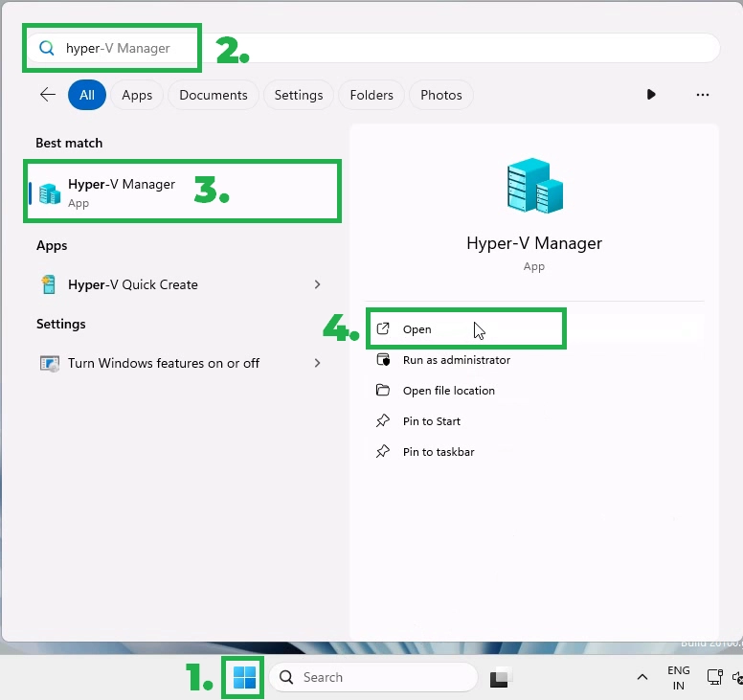Expand Hyper-V Quick Create options chevron
Image resolution: width=743 pixels, height=700 pixels.
[318, 284]
